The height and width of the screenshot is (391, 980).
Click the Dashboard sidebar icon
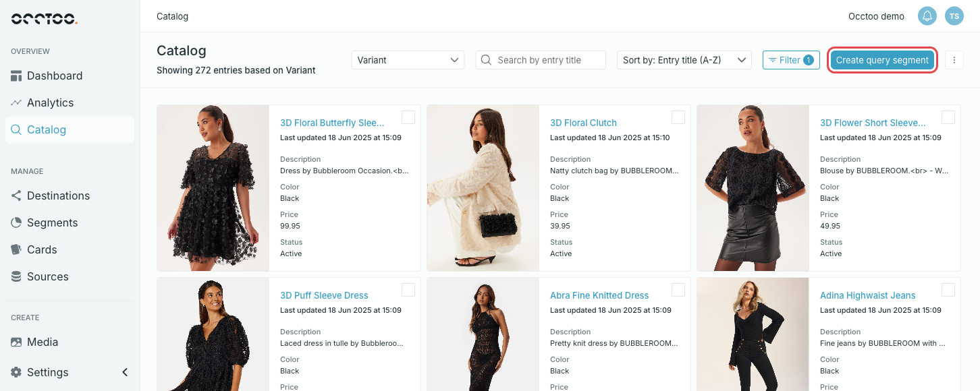(16, 76)
